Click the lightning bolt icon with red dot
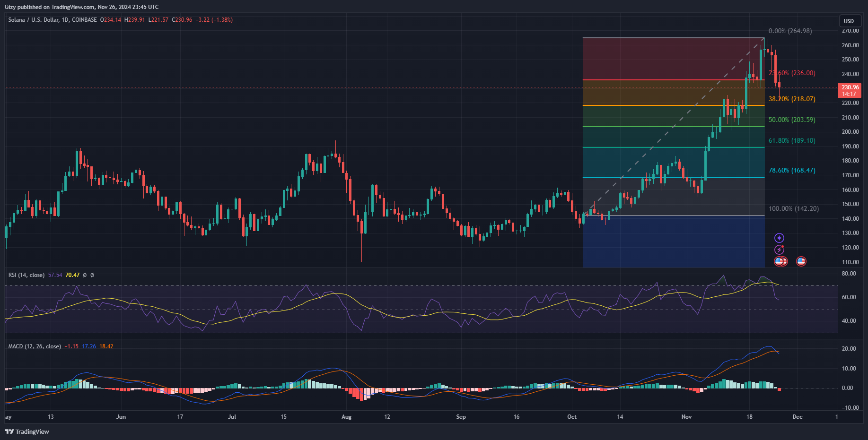Screen dimensions: 868x440 tap(779, 250)
